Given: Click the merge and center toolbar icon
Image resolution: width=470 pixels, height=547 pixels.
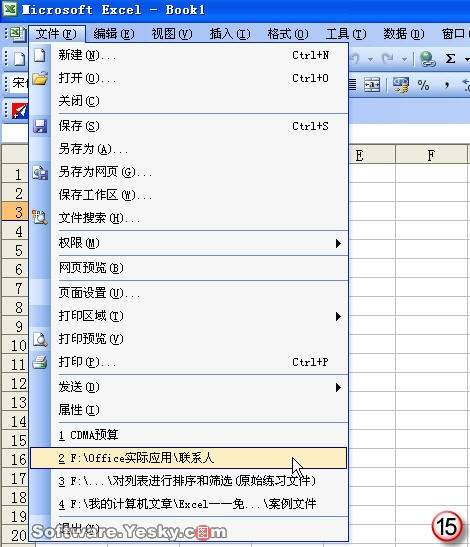Looking at the screenshot, I should tap(372, 85).
